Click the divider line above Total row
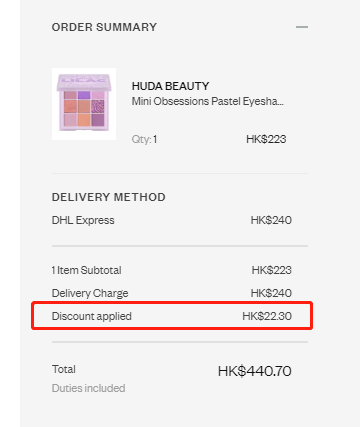The image size is (360, 427). click(180, 342)
